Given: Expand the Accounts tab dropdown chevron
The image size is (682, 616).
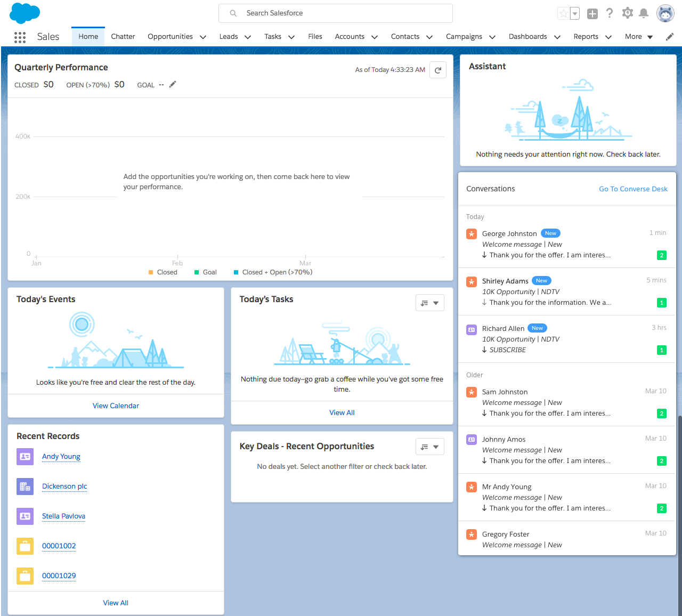Looking at the screenshot, I should click(375, 37).
